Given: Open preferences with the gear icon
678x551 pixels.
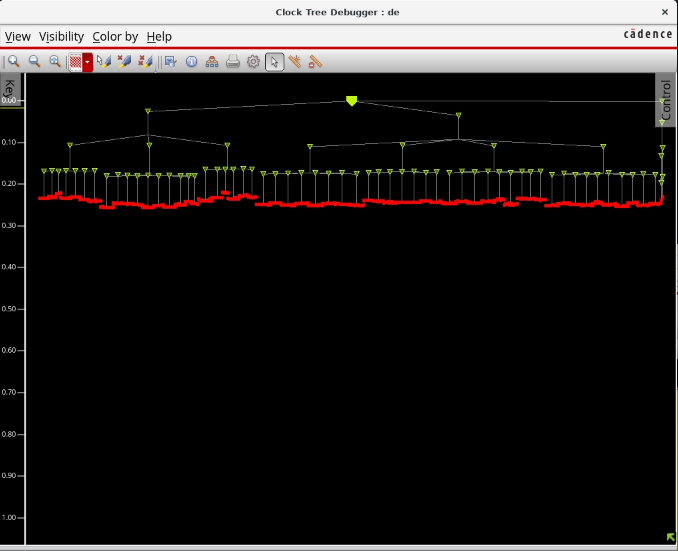Looking at the screenshot, I should point(254,61).
